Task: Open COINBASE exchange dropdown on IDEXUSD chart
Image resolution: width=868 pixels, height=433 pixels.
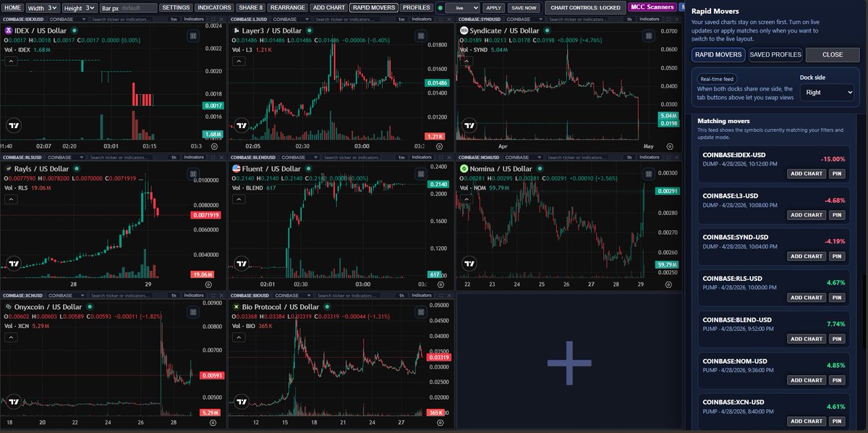Action: tap(68, 18)
